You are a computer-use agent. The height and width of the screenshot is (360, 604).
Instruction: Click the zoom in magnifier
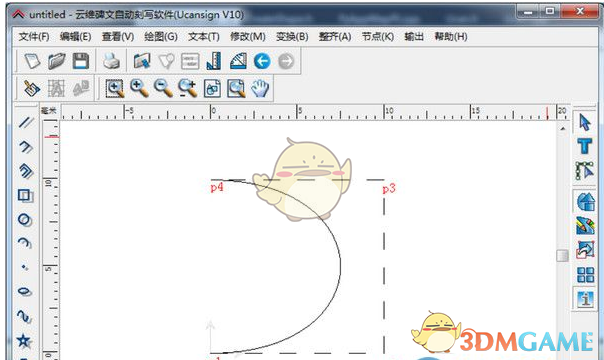pyautogui.click(x=139, y=88)
